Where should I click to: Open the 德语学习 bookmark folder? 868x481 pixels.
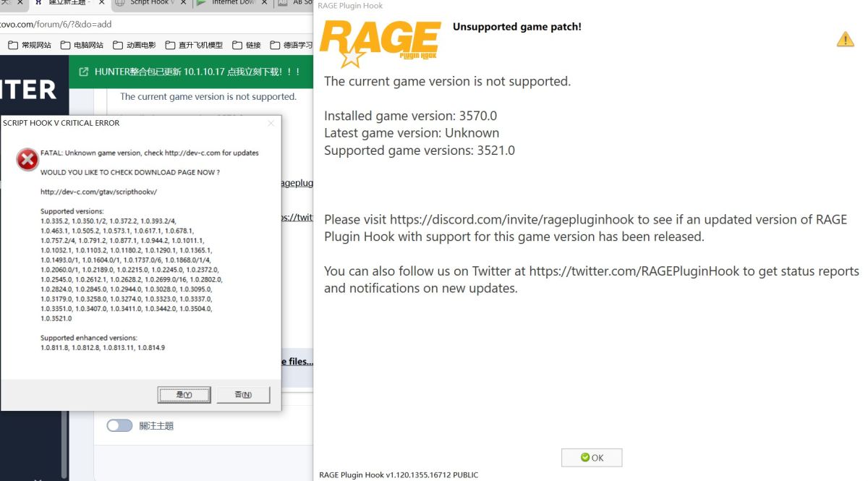point(291,45)
